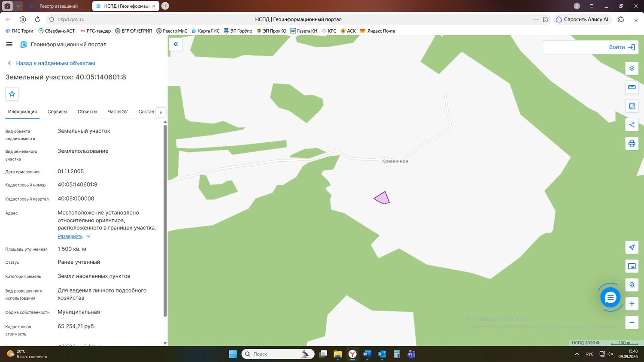The width and height of the screenshot is (644, 362).
Task: Add parcel to favorites with star icon
Action: click(12, 94)
